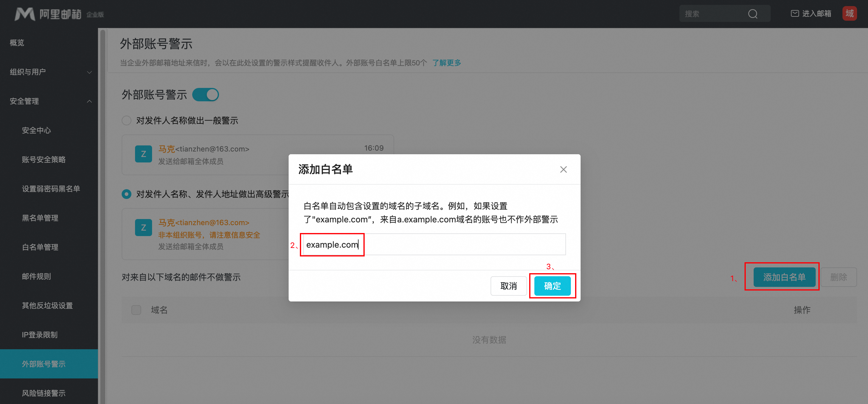Confirm adding the whitelist domain
The width and height of the screenshot is (868, 404).
pyautogui.click(x=552, y=286)
